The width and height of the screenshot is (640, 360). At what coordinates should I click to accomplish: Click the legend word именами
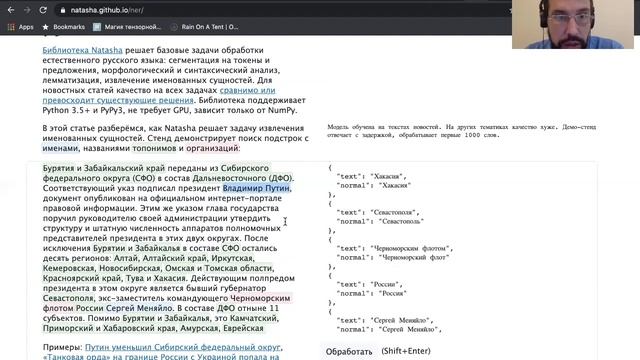click(60, 148)
